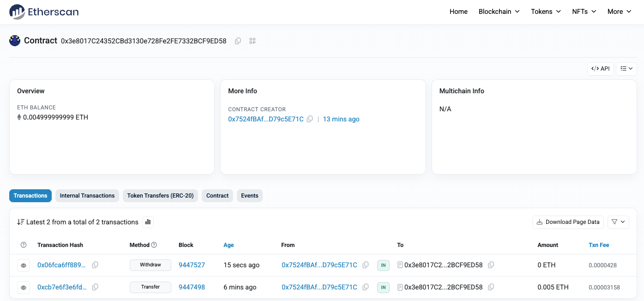Viewport: 644px width, 301px height.
Task: Preview the Transfer transaction via eye icon
Action: coord(24,288)
